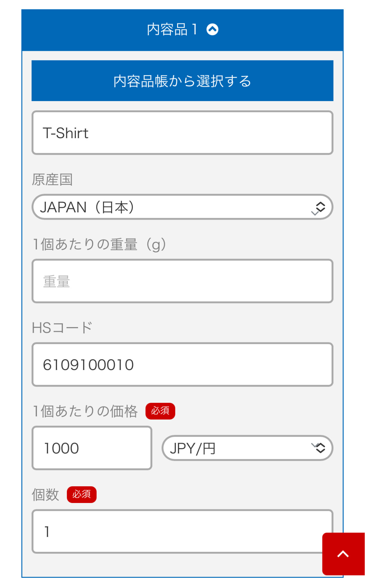
Task: Open the JAPAN（日本） country dropdown
Action: 182,207
